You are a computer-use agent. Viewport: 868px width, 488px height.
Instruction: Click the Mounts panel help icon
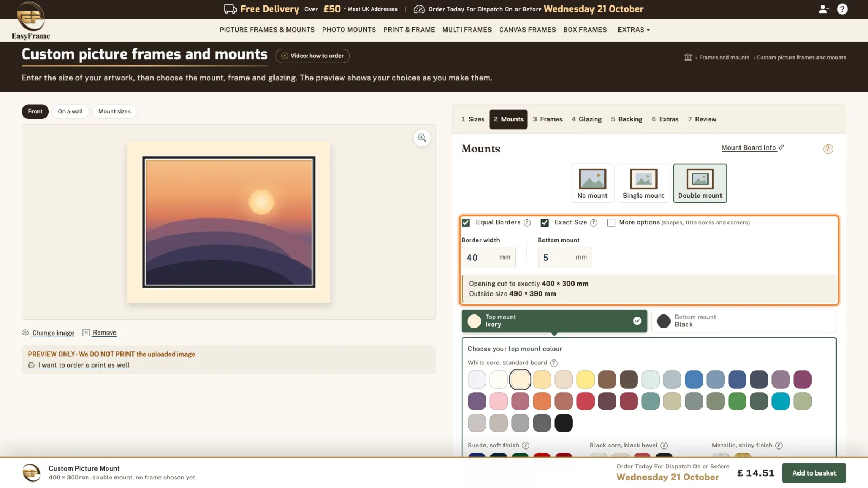[828, 149]
